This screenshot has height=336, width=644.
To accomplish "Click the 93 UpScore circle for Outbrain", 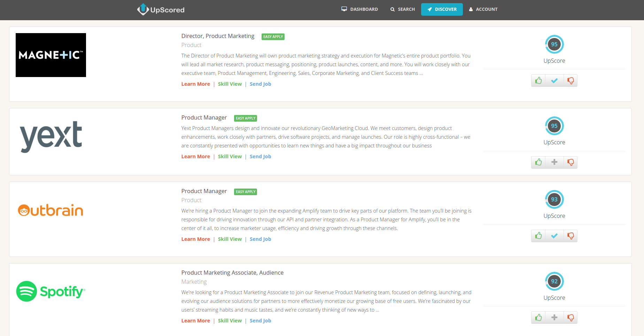I will click(x=554, y=199).
